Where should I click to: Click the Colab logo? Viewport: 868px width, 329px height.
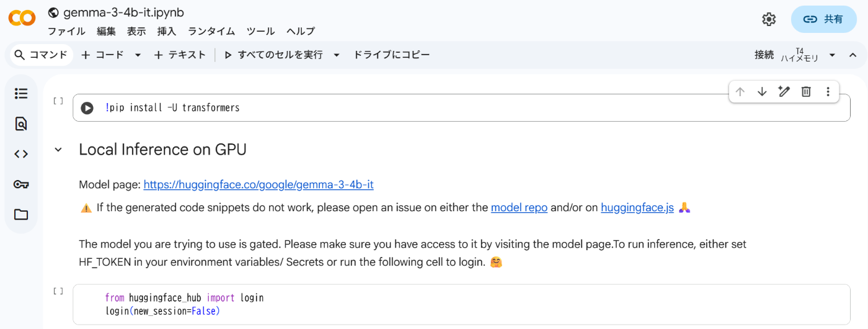[x=22, y=19]
